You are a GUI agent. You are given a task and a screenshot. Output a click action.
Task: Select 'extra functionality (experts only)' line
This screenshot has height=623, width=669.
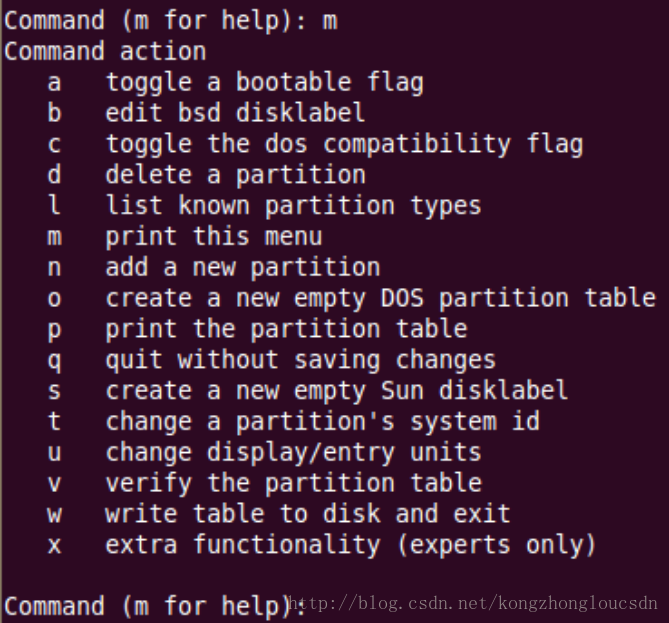click(x=322, y=545)
